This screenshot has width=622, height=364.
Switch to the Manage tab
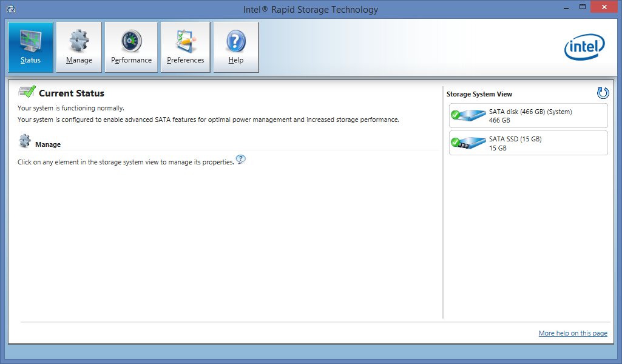point(79,47)
